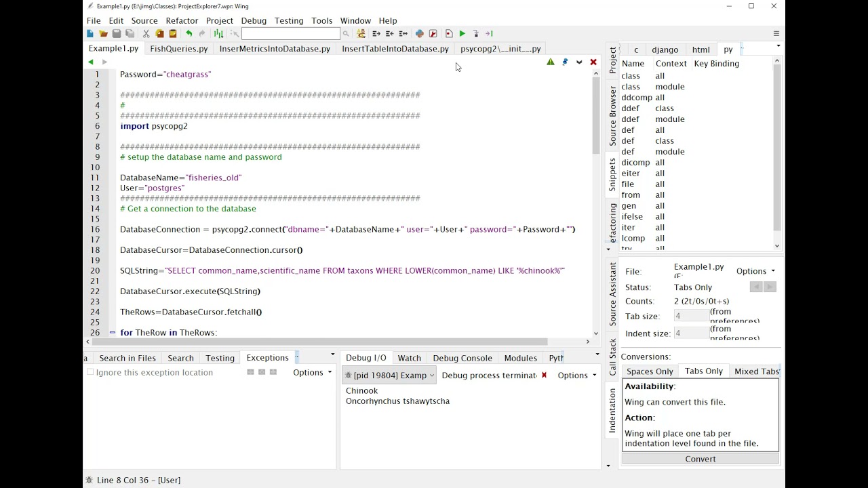Image resolution: width=868 pixels, height=488 pixels.
Task: Open the black chevron menu above the editor
Action: pyautogui.click(x=579, y=62)
